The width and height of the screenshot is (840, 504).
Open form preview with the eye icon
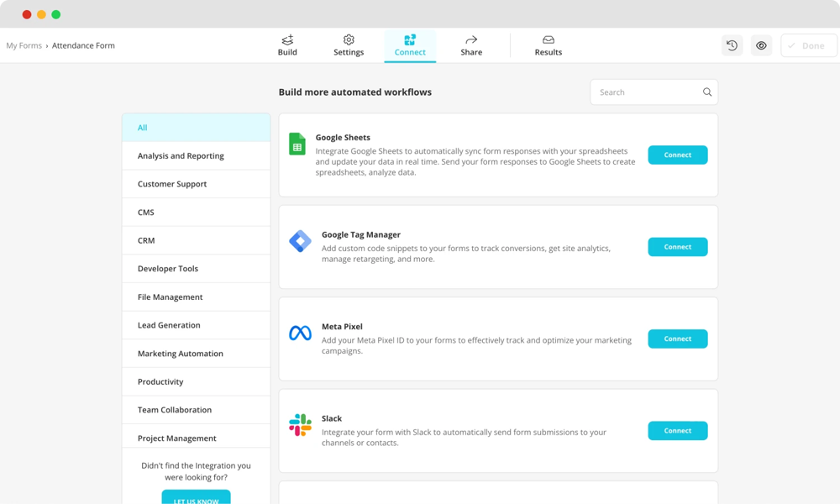[761, 45]
